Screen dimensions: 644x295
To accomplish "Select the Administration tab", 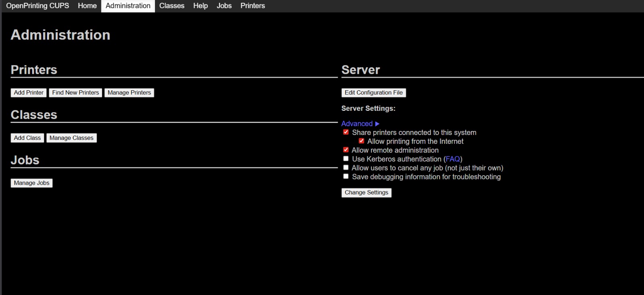I will pos(128,6).
